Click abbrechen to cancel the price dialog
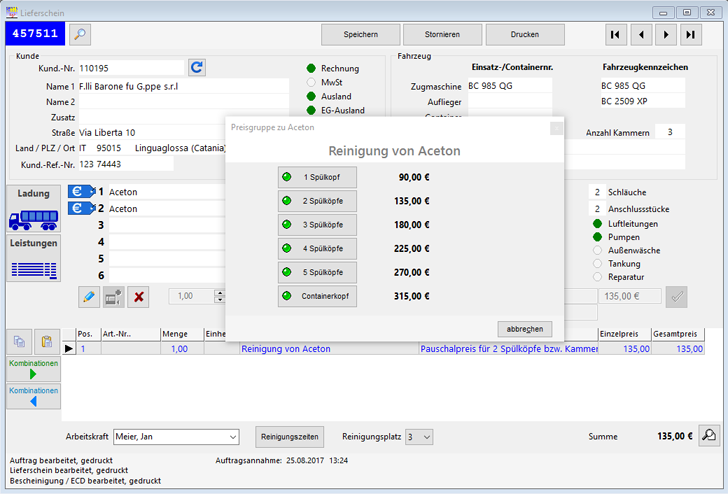 pos(524,329)
